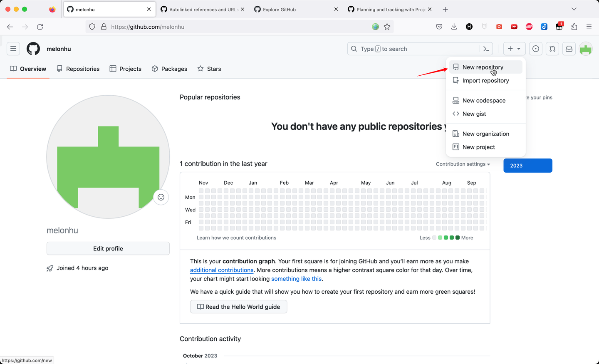The height and width of the screenshot is (364, 599).
Task: Click Read the Hello World guide button
Action: pyautogui.click(x=238, y=307)
